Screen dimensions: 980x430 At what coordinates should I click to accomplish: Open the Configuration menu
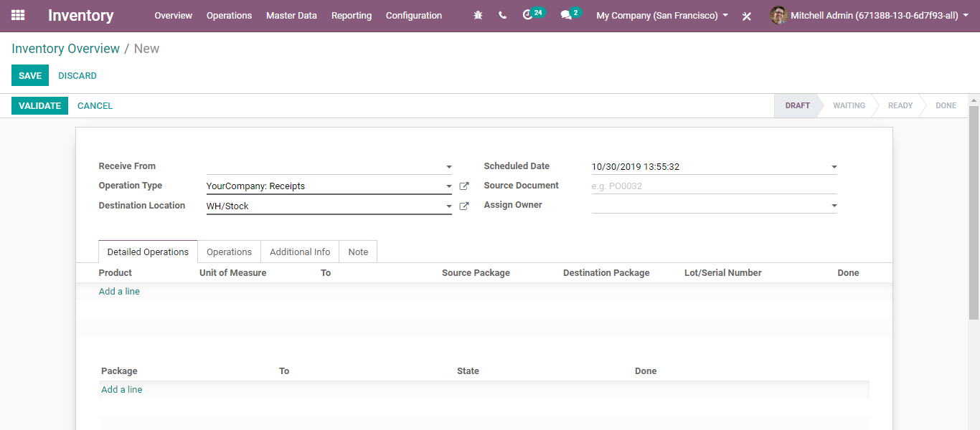click(x=414, y=15)
